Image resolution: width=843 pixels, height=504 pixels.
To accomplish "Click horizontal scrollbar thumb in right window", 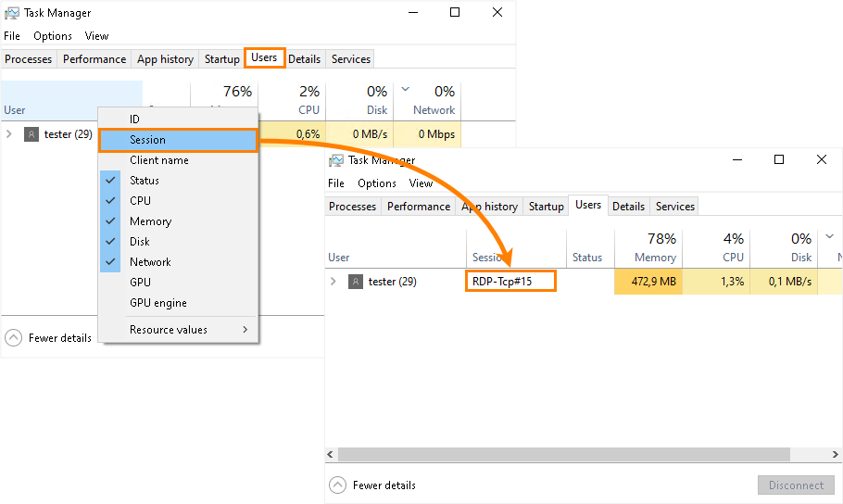I will 564,455.
